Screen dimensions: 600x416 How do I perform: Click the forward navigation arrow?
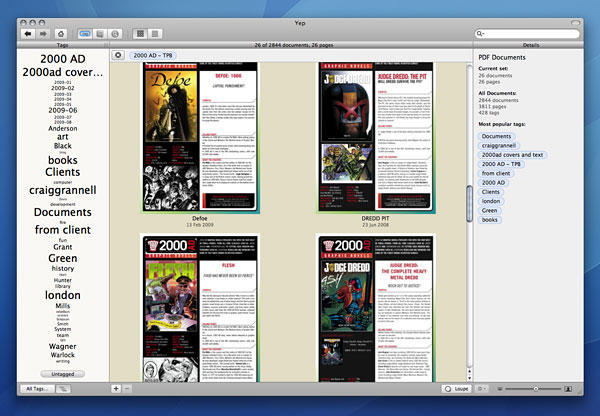(42, 33)
